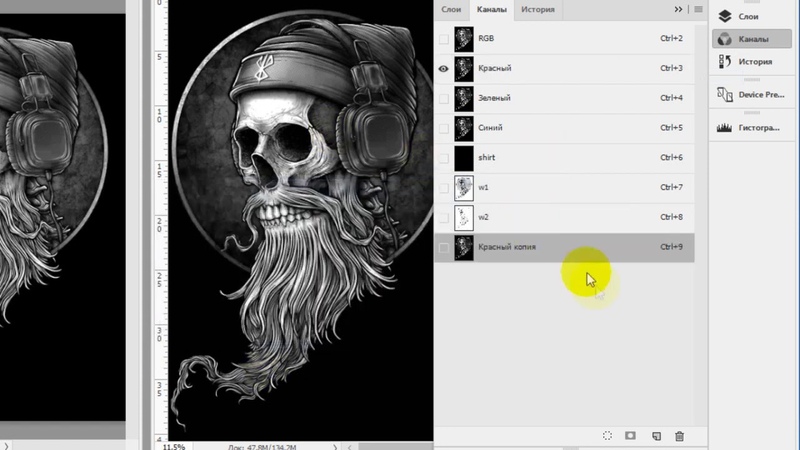Image resolution: width=800 pixels, height=450 pixels.
Task: Click the Ctrl+6 shortcut text
Action: pos(671,157)
